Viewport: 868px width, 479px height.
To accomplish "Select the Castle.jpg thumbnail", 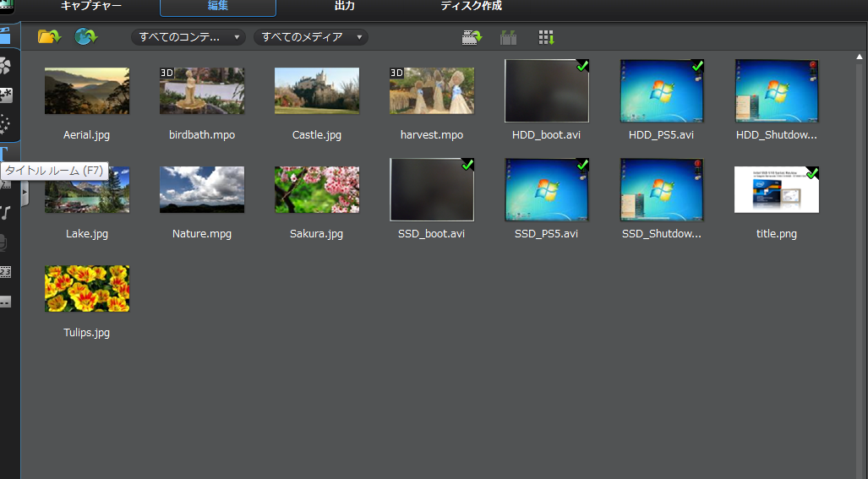I will coord(317,90).
